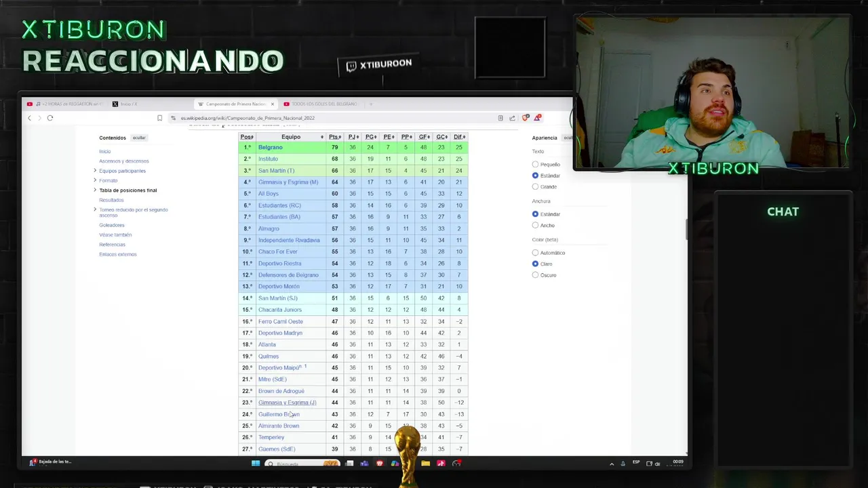The width and height of the screenshot is (868, 488).
Task: Close the Campeonato de Primera Nacional tab
Action: point(273,104)
